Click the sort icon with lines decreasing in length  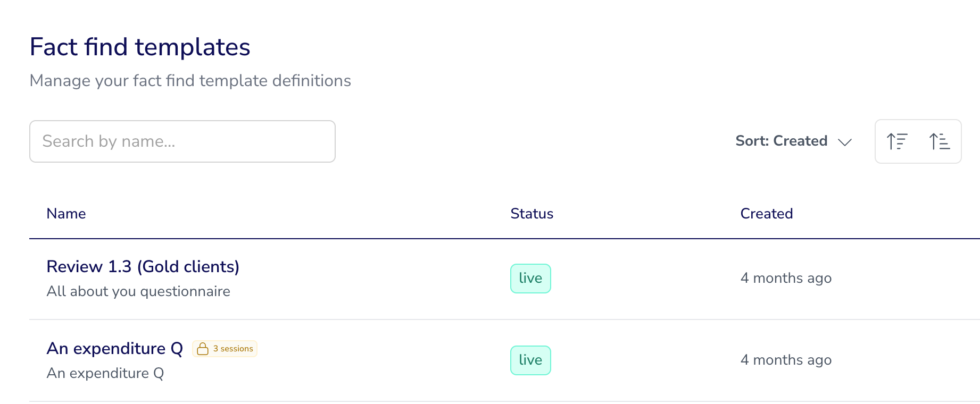click(897, 141)
